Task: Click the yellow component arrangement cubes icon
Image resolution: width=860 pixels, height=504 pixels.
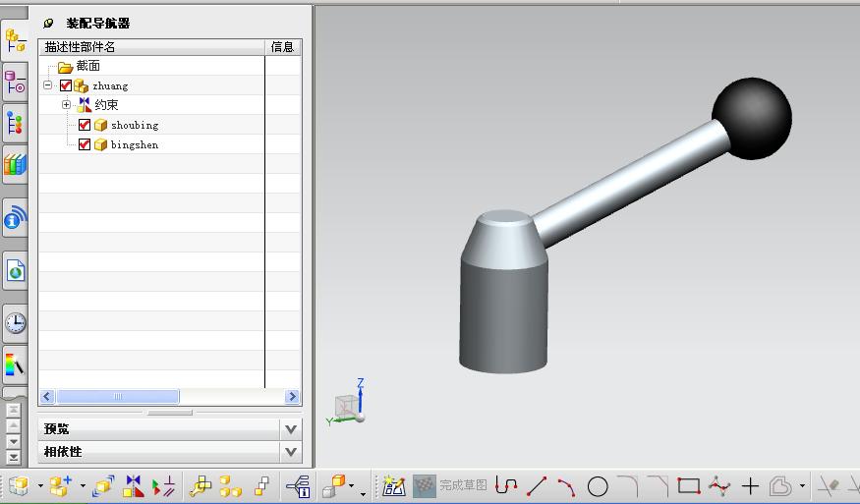Action: coord(231,486)
